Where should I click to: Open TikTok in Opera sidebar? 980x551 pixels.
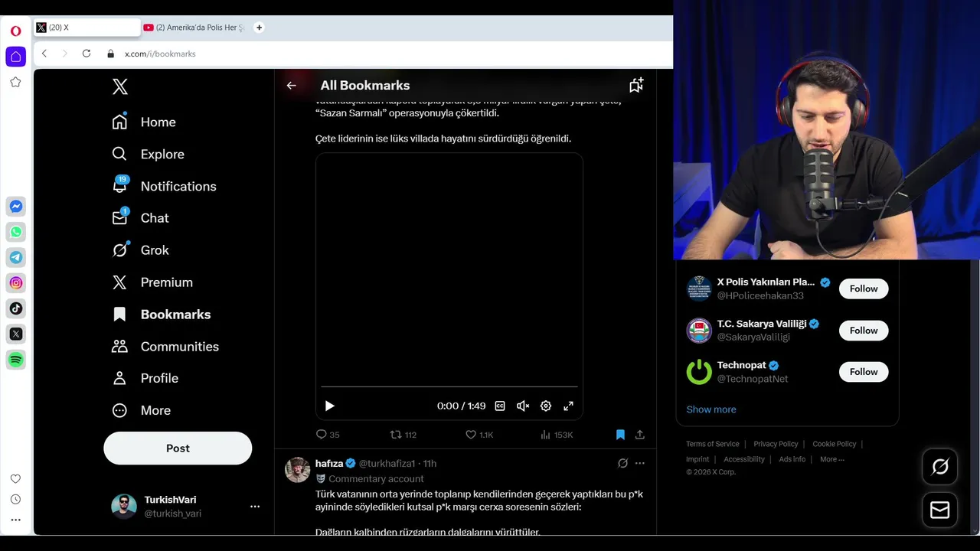tap(16, 308)
